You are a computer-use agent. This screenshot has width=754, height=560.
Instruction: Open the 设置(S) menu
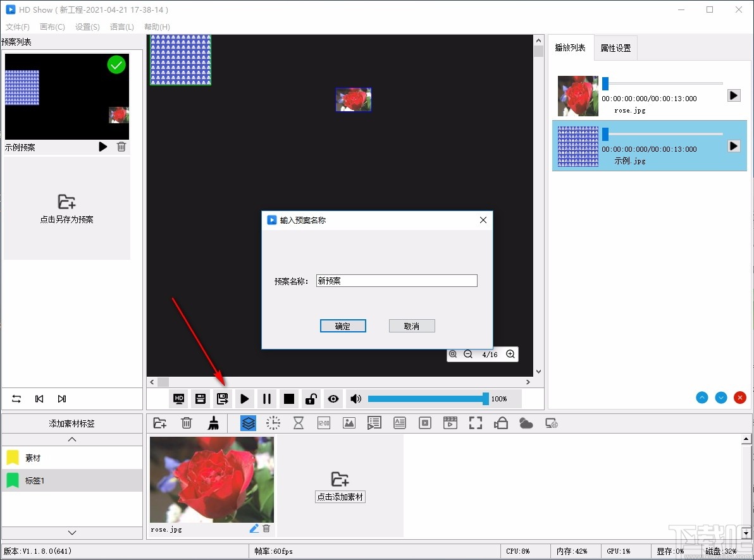click(x=87, y=27)
